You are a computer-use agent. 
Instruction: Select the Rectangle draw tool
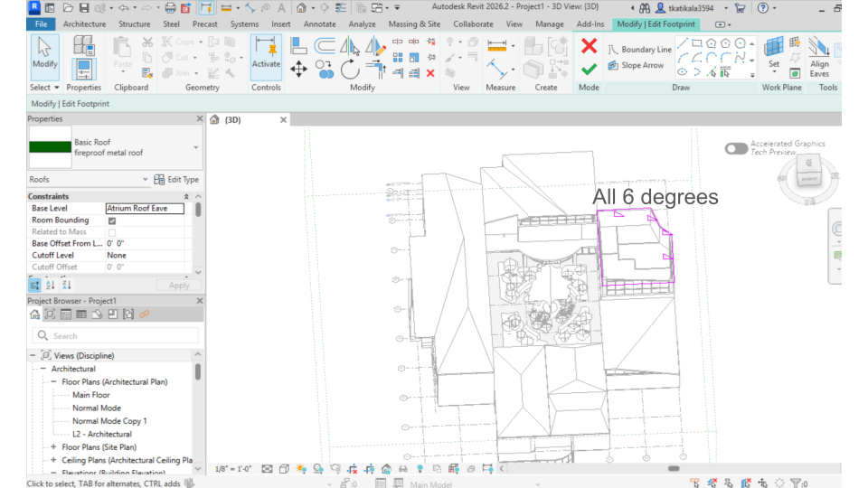click(x=697, y=43)
